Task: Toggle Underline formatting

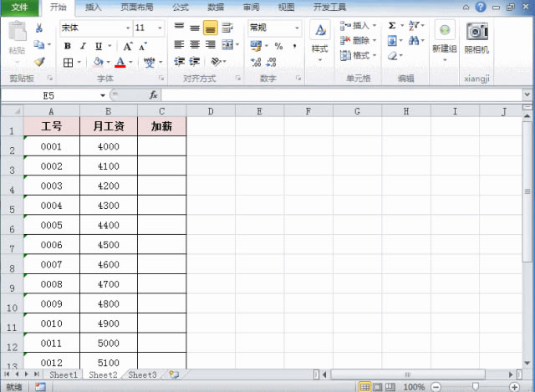Action: 99,46
